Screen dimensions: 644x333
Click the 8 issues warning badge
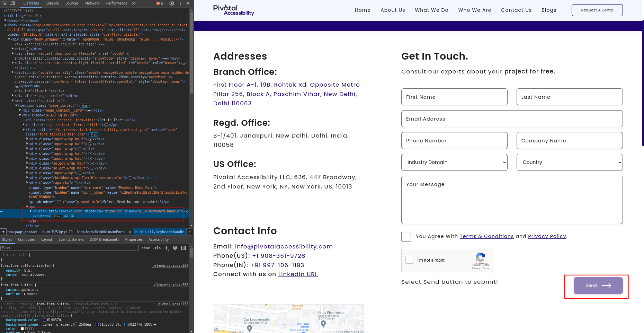pos(160,3)
